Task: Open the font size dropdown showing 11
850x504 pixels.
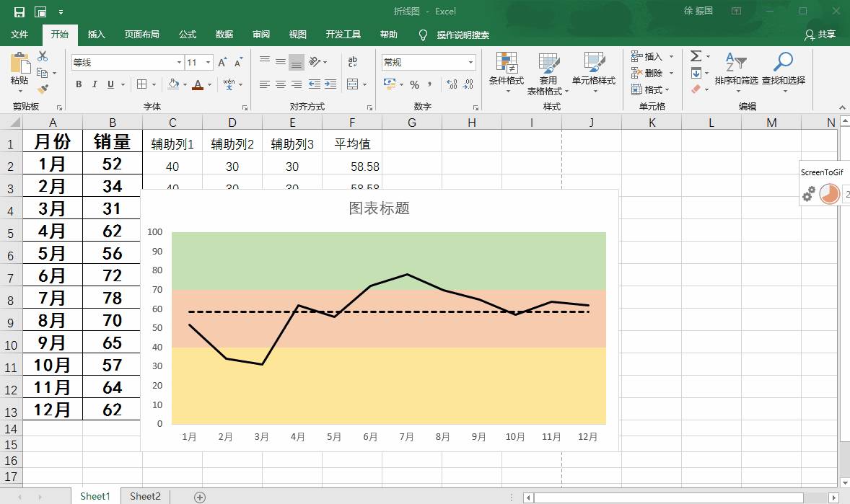Action: pos(208,62)
